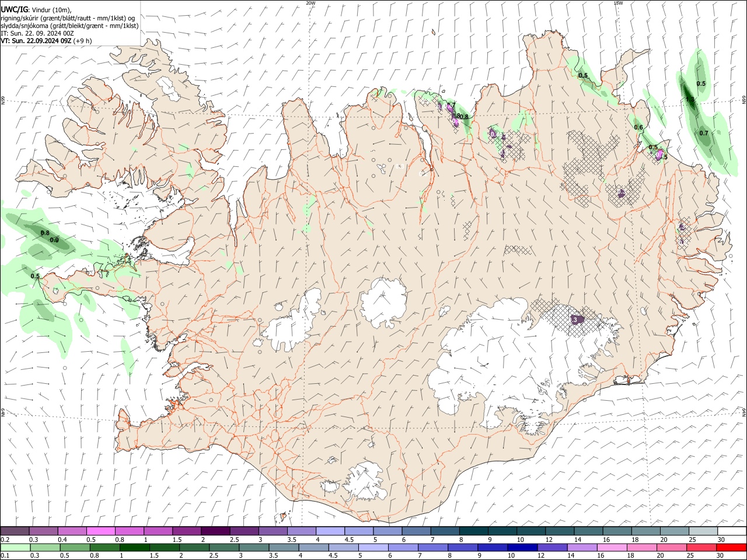Click the UWC/IG map title text
747x560 pixels.
(x=14, y=10)
